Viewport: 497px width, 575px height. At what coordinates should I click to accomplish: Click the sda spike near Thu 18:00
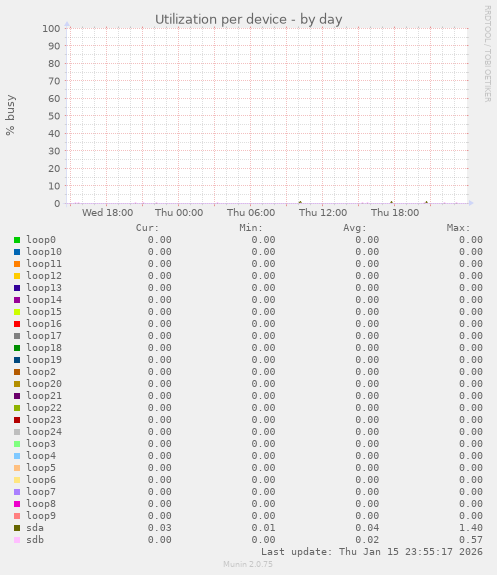click(391, 202)
